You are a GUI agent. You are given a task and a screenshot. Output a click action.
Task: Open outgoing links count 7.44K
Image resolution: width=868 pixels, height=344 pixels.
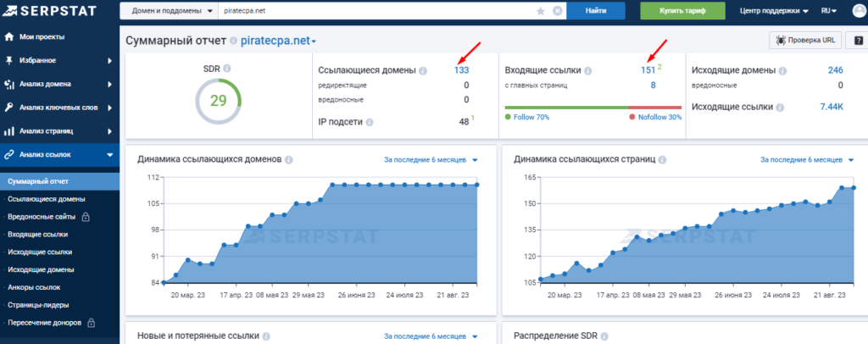point(832,107)
